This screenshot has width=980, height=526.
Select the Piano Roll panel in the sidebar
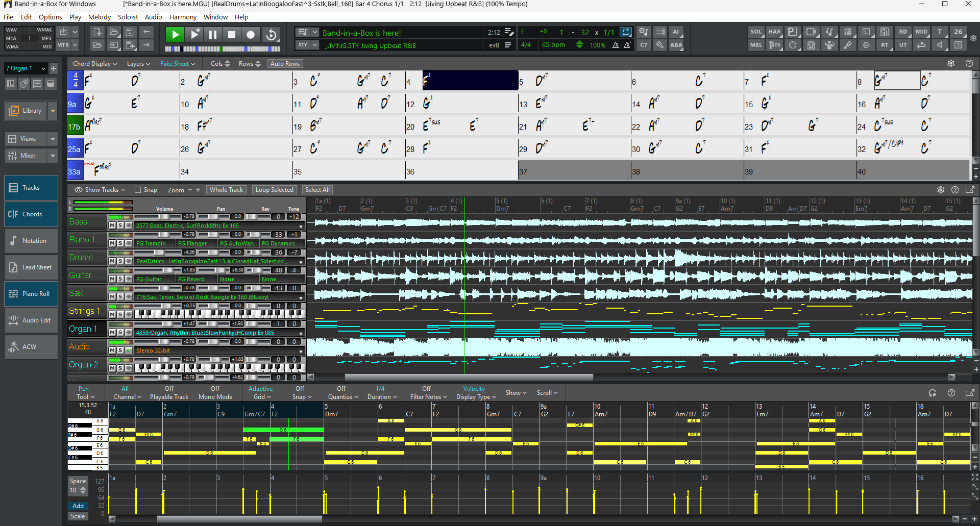pos(31,293)
